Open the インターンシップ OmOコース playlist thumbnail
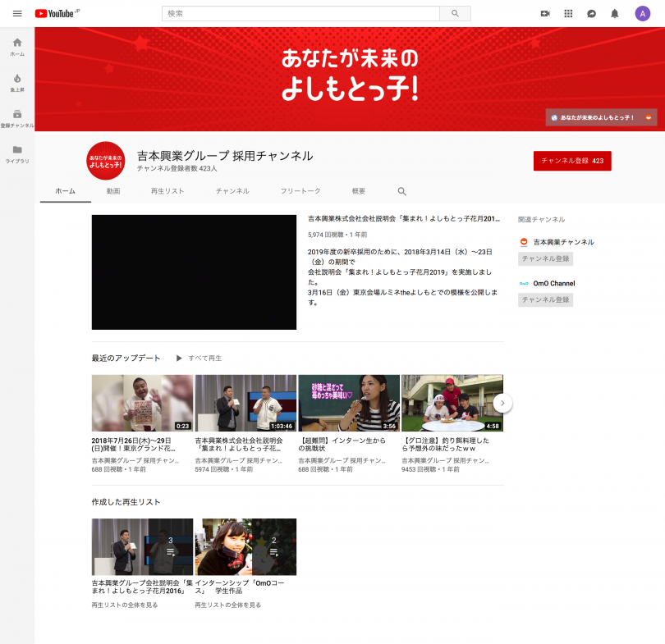 (245, 546)
